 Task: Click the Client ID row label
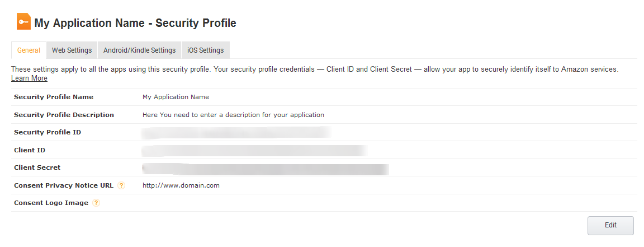[x=30, y=150]
